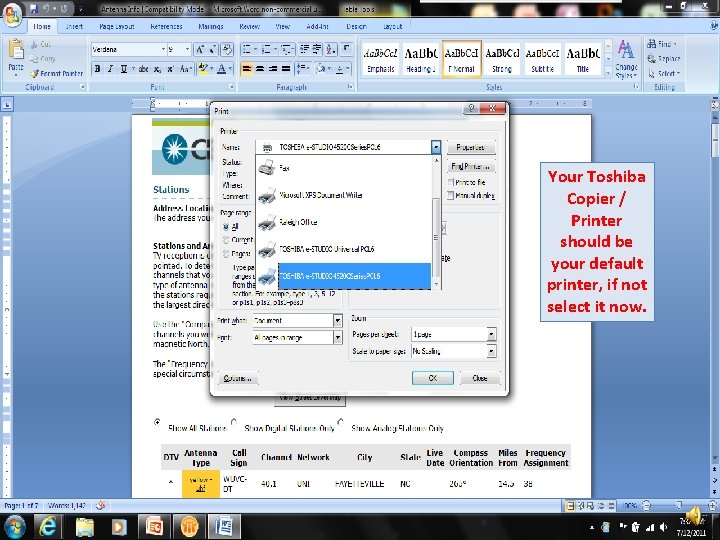Apply superscript formatting
This screenshot has width=720, height=540.
170,69
